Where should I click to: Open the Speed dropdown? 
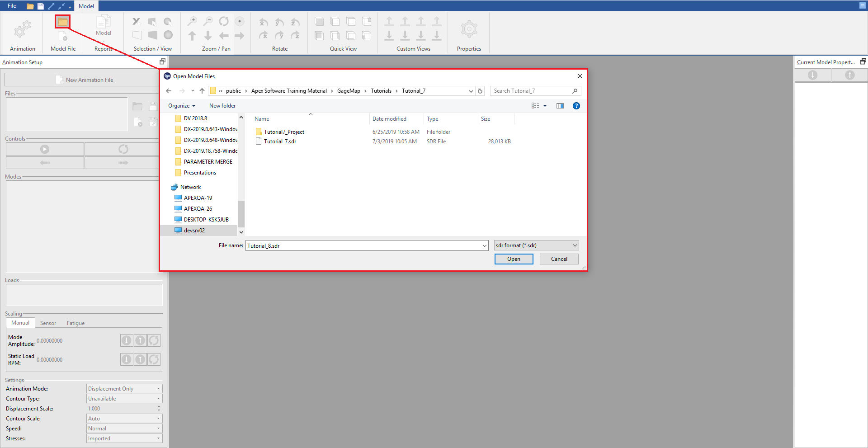pos(124,429)
